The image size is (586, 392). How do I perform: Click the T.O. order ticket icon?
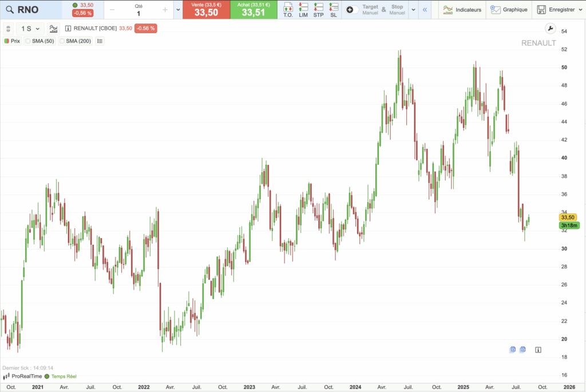pyautogui.click(x=288, y=9)
